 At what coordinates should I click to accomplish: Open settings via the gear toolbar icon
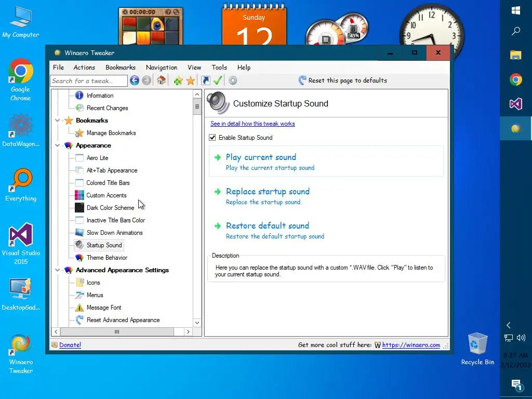pyautogui.click(x=233, y=81)
